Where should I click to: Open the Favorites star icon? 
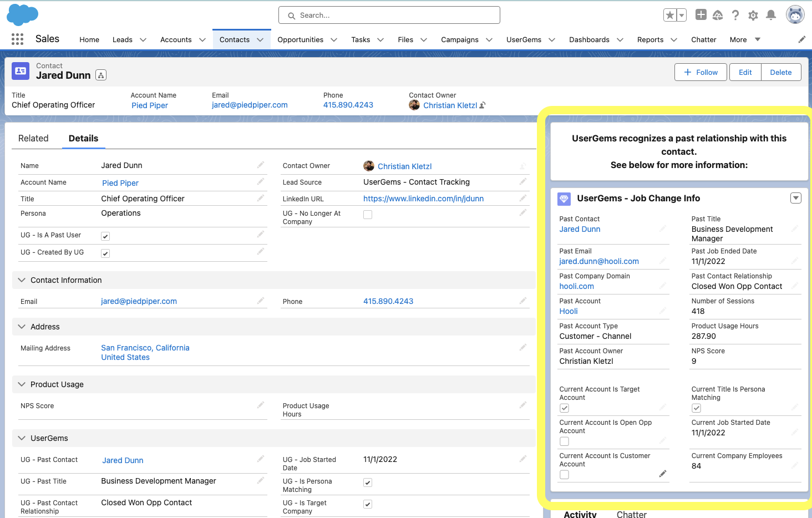pos(670,16)
